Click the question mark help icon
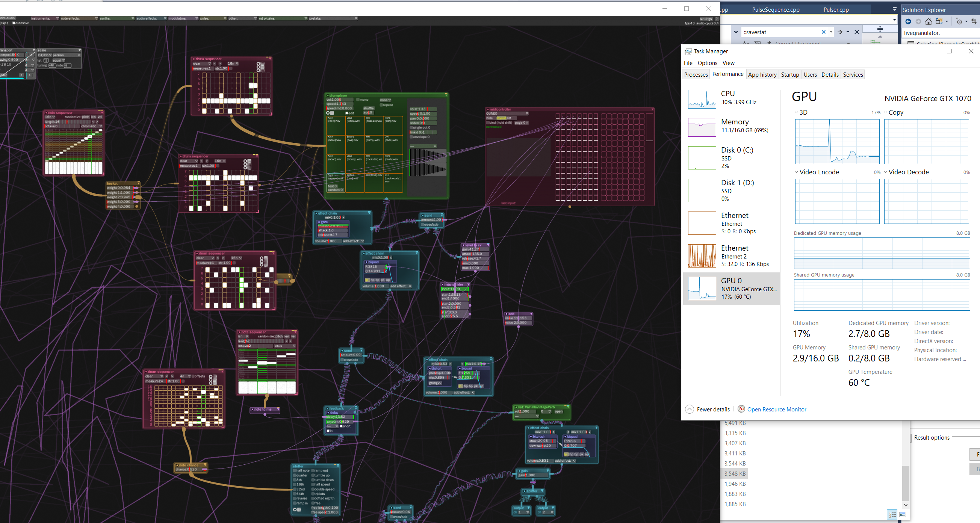 717,19
